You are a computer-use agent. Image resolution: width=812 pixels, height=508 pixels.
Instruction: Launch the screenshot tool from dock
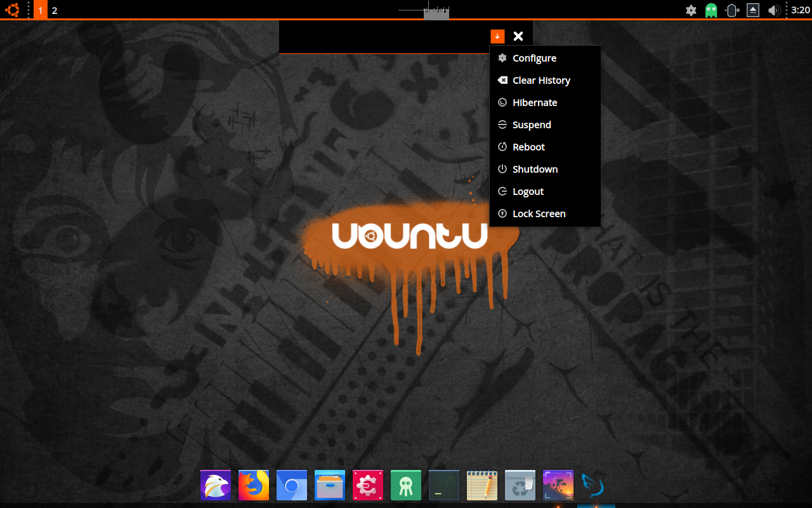pos(558,485)
